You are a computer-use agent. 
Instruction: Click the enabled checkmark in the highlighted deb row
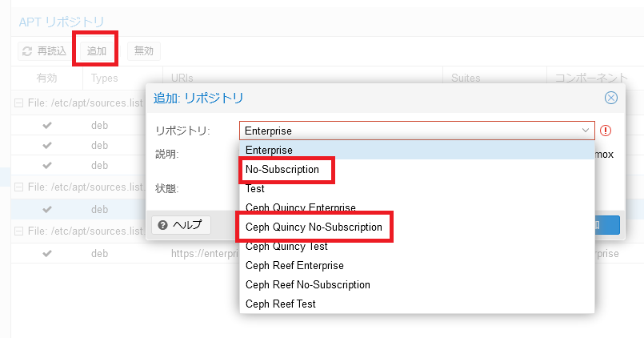point(47,209)
